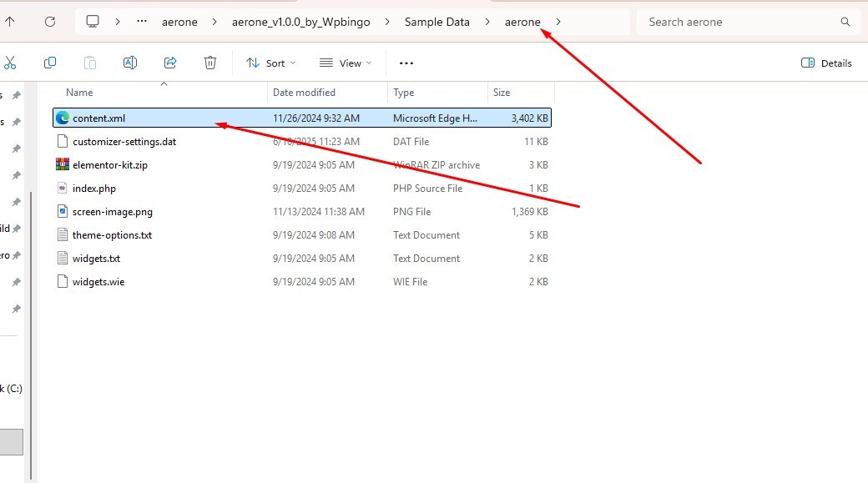
Task: Click the WinRAR icon of elementor-kit.zip
Action: [x=63, y=164]
